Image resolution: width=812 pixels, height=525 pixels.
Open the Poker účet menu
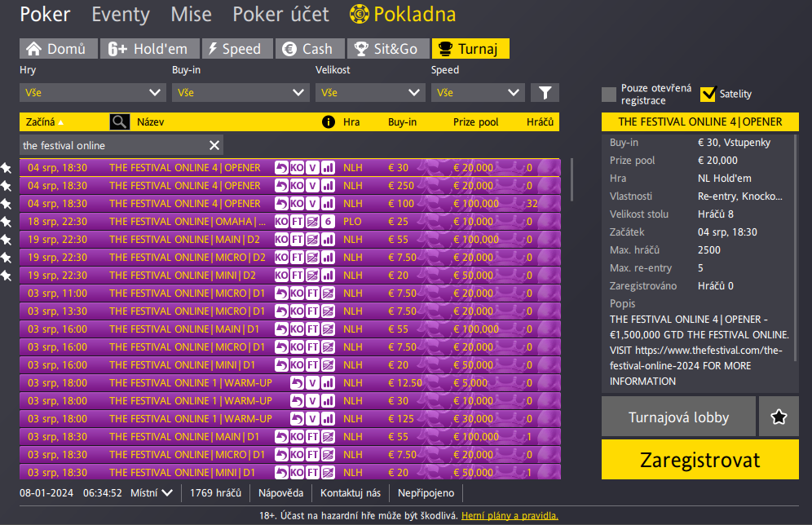click(280, 14)
